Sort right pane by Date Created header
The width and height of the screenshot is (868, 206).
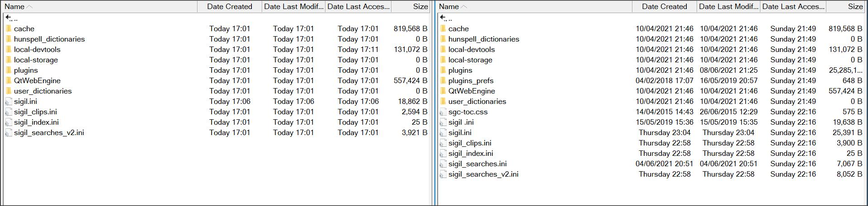coord(664,6)
